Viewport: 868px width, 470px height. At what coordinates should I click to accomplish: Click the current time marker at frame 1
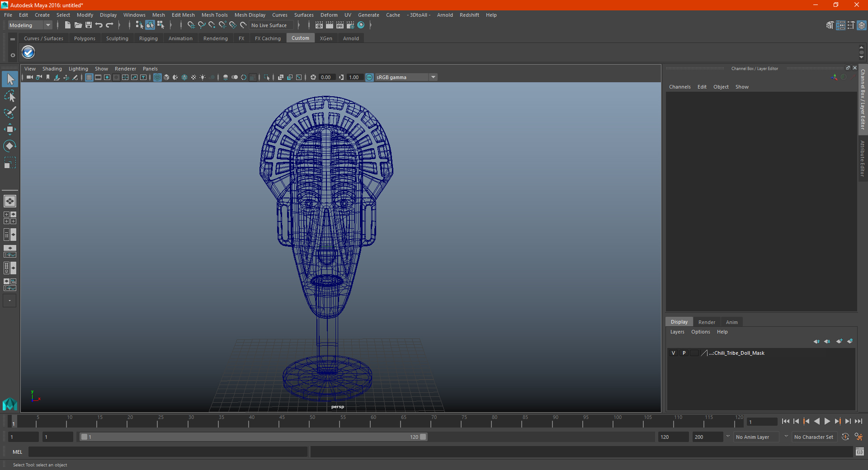(14, 422)
